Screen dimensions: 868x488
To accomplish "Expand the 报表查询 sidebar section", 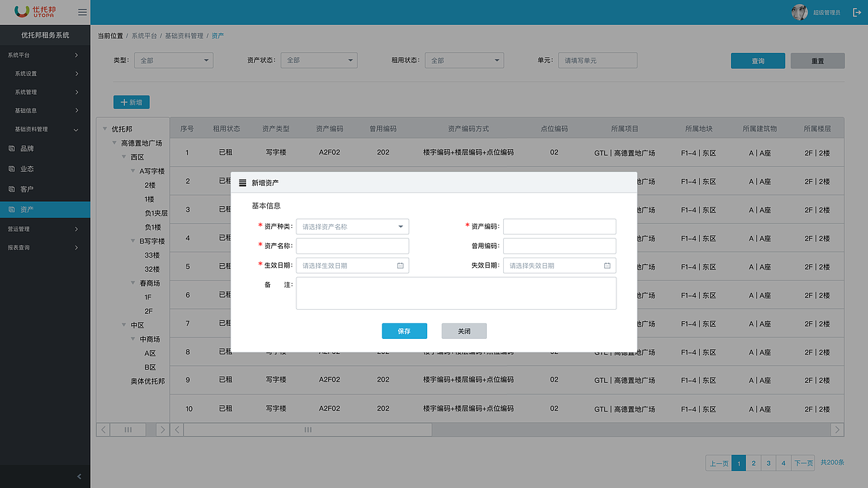I will pos(45,247).
